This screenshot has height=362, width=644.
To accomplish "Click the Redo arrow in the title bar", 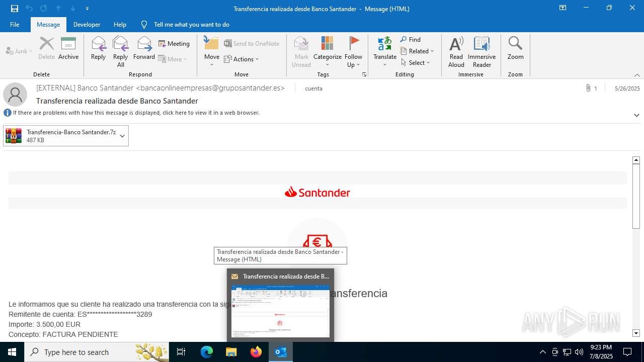I will click(43, 9).
